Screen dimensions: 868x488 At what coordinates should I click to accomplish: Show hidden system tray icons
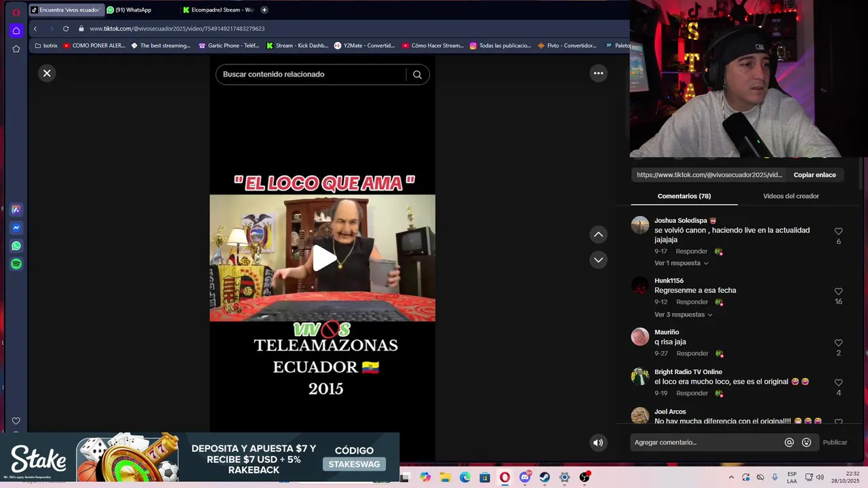tap(731, 477)
